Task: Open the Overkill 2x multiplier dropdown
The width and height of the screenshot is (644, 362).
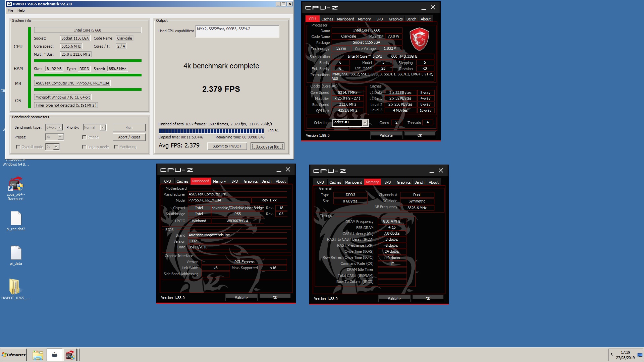Action: pyautogui.click(x=52, y=147)
